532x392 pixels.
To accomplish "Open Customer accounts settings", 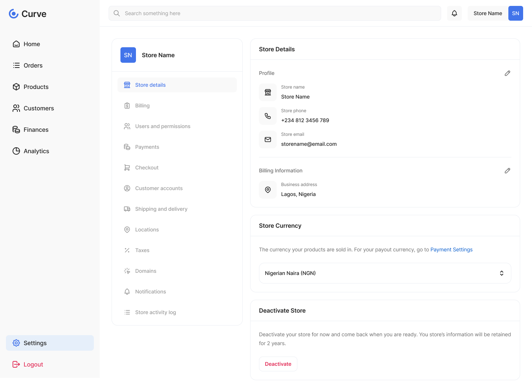I will click(177, 188).
